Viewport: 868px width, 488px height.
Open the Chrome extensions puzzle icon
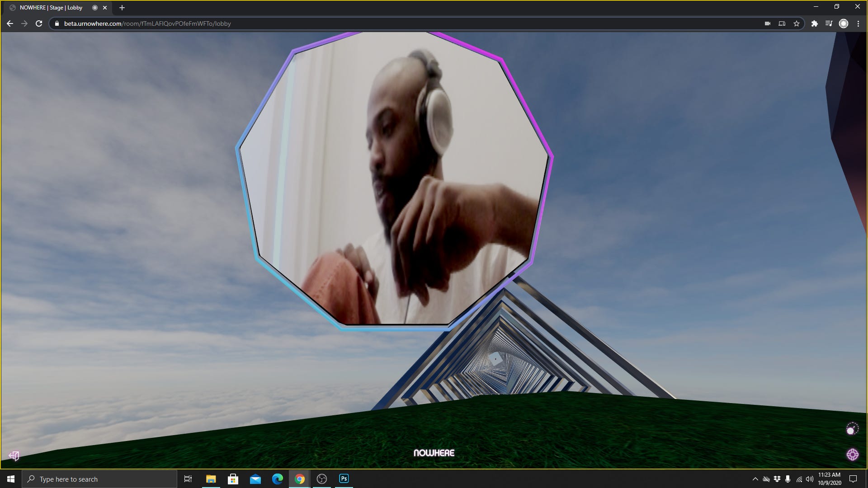click(814, 23)
